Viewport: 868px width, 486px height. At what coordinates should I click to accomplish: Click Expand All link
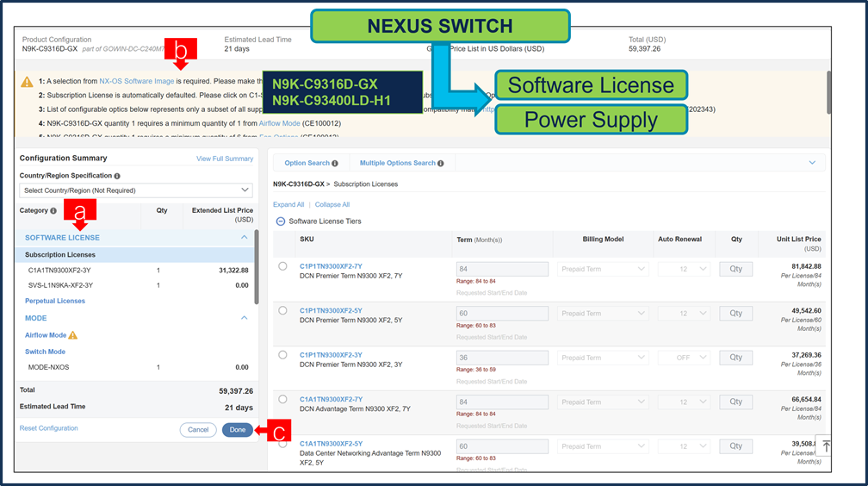click(288, 204)
